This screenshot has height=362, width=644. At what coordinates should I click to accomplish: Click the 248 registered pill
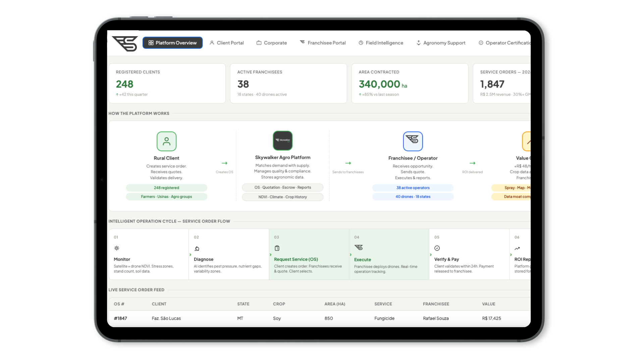166,188
